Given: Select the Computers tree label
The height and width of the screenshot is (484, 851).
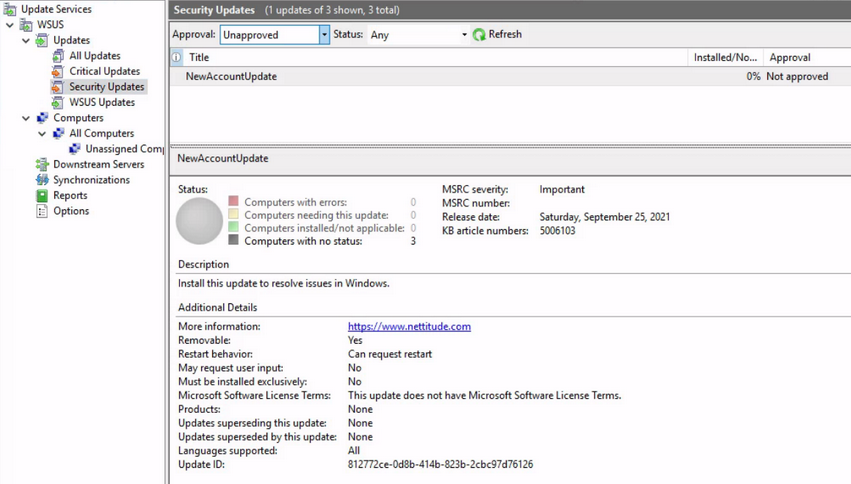Looking at the screenshot, I should click(78, 118).
